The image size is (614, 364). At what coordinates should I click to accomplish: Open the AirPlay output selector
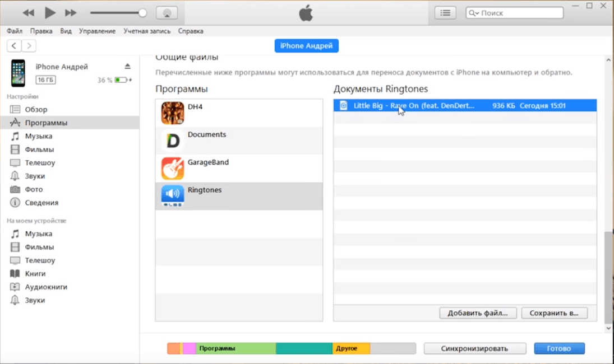click(167, 13)
